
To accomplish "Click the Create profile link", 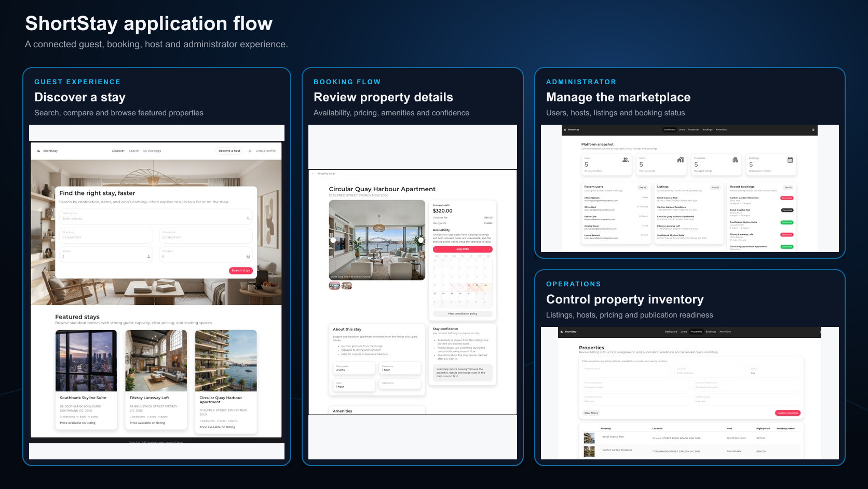I will pos(266,151).
